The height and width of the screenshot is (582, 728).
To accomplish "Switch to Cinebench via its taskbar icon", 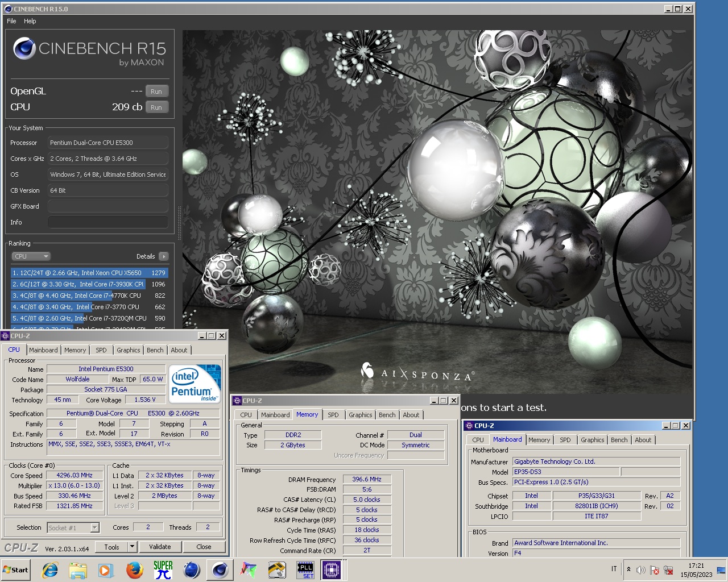I will click(220, 569).
